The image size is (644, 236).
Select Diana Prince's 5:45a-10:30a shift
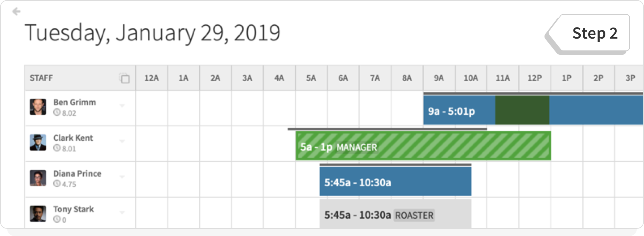(395, 182)
